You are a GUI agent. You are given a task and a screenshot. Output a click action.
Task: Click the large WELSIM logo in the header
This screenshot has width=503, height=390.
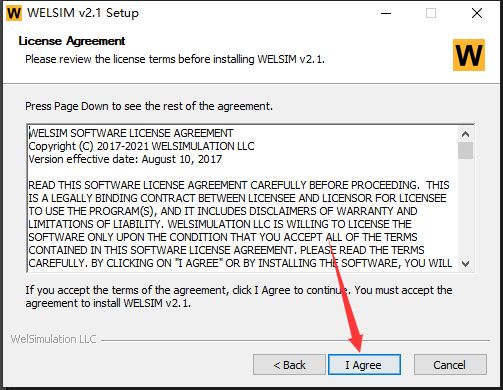(469, 55)
